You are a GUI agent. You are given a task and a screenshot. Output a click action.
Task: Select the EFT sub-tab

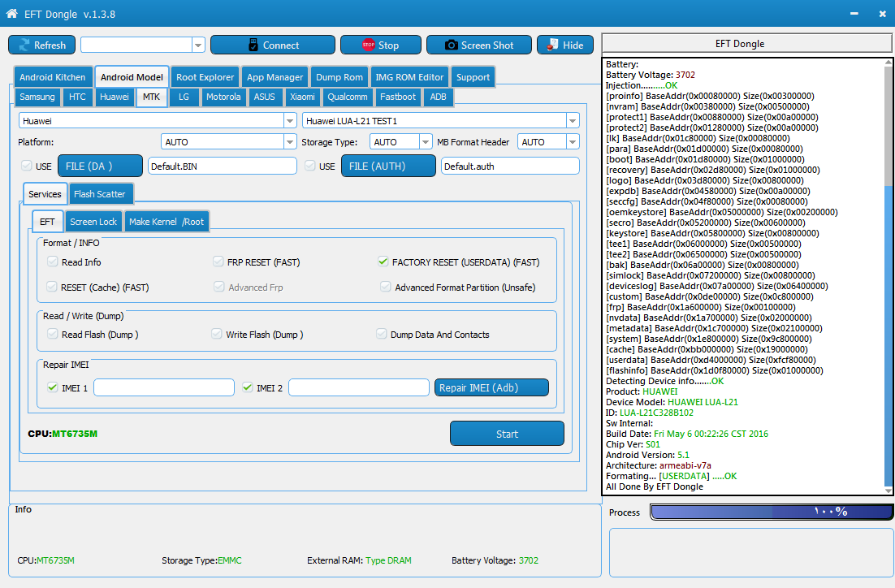[x=47, y=222]
